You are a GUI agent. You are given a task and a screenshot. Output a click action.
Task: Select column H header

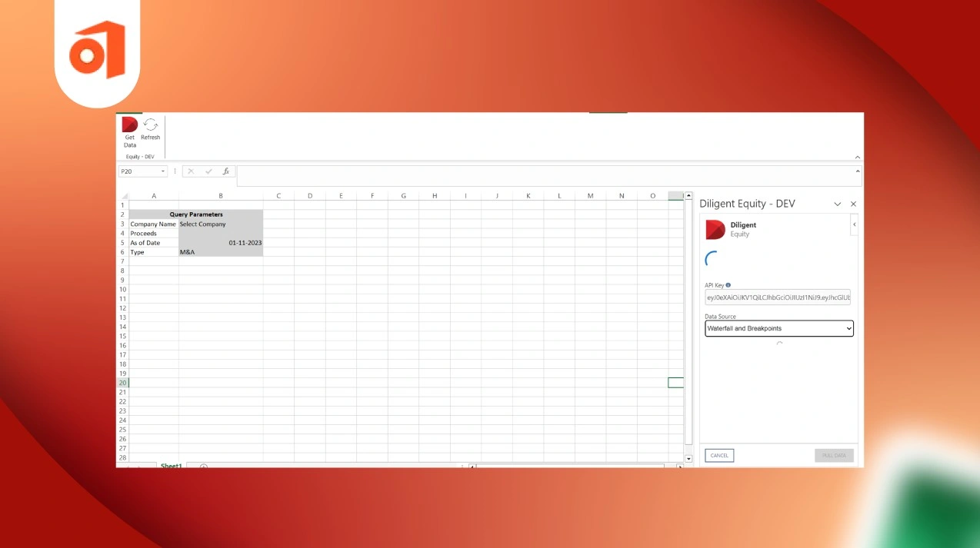coord(435,196)
